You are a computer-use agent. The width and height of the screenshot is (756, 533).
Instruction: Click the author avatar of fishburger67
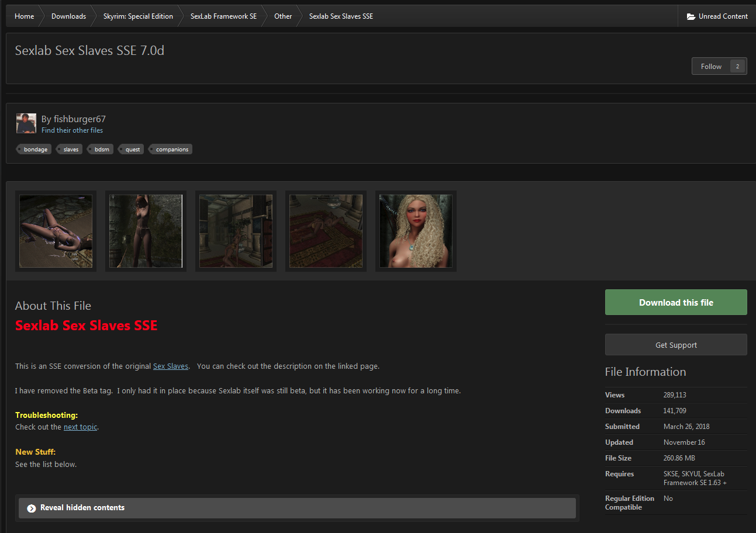point(26,123)
